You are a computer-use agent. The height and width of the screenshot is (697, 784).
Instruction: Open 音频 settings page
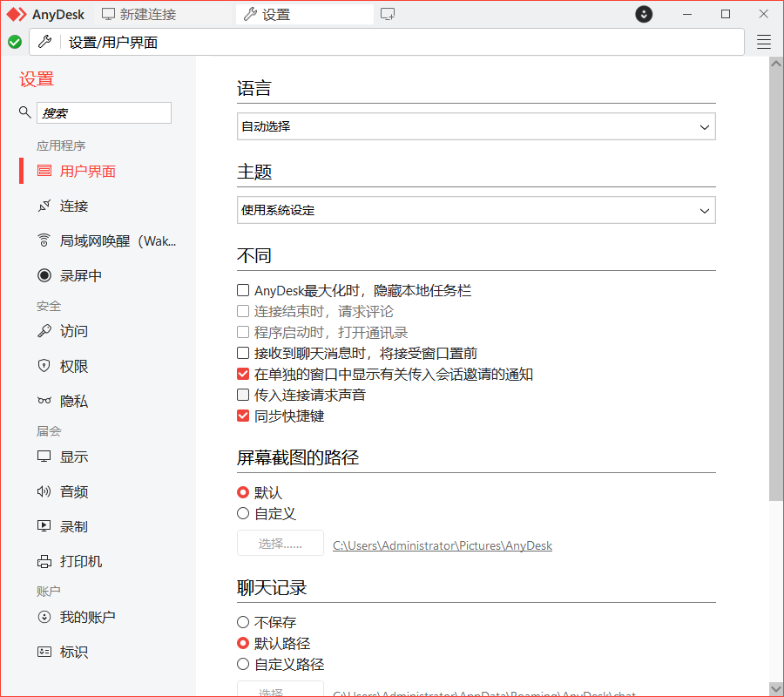(74, 491)
